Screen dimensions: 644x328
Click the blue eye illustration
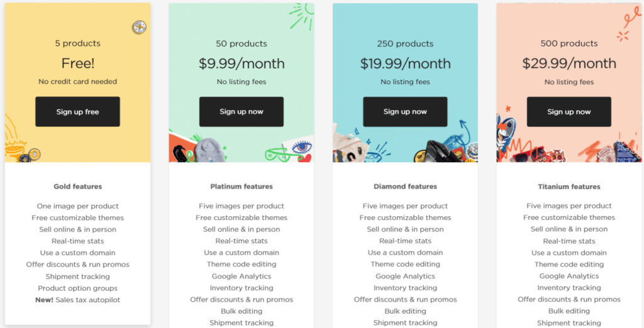[303, 147]
